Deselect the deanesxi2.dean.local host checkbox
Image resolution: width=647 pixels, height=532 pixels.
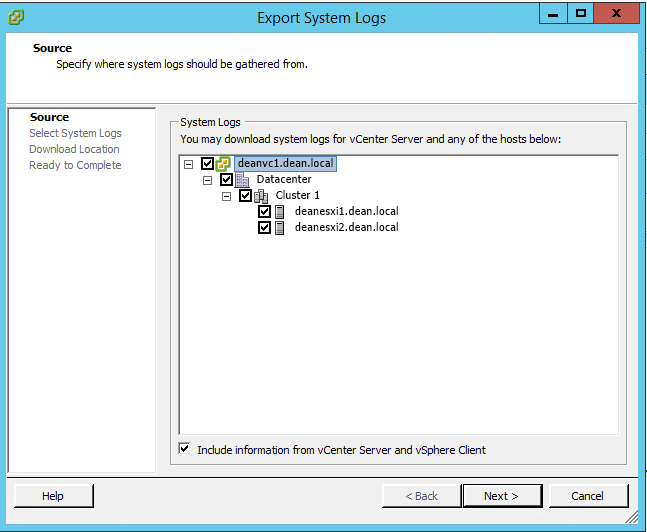(264, 228)
